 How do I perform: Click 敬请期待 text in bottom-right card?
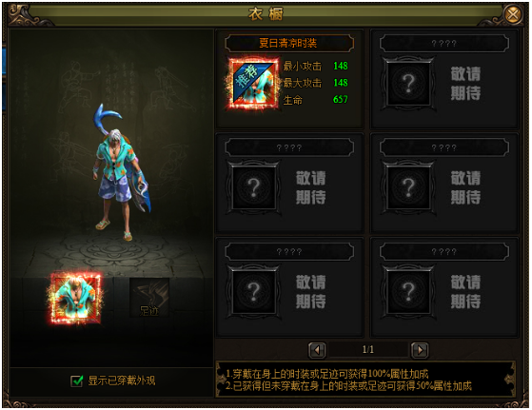(x=465, y=292)
